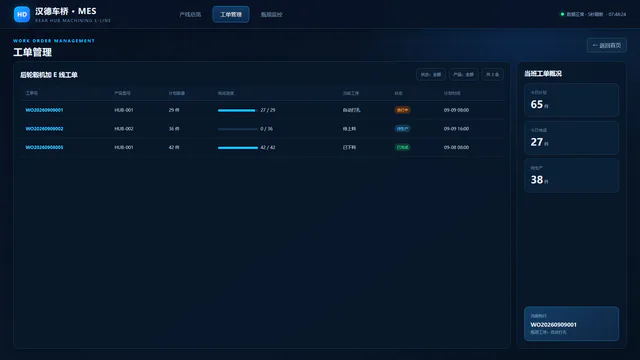Screen dimensions: 640x360
Task: Click the blue HD logo icon
Action: click(x=22, y=14)
